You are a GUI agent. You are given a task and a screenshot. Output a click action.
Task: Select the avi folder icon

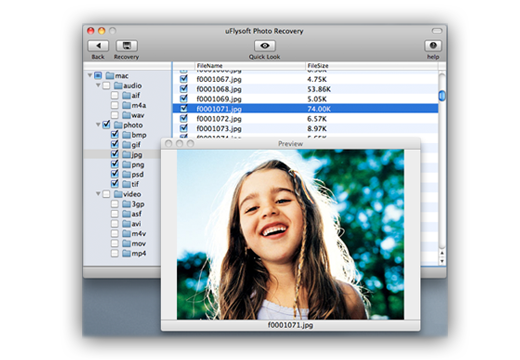point(126,224)
